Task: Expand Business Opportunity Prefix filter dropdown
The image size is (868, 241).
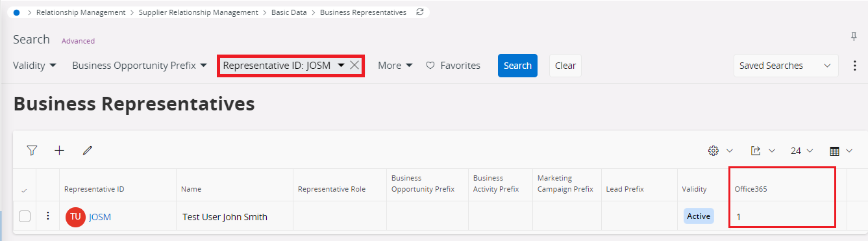Action: [x=140, y=66]
